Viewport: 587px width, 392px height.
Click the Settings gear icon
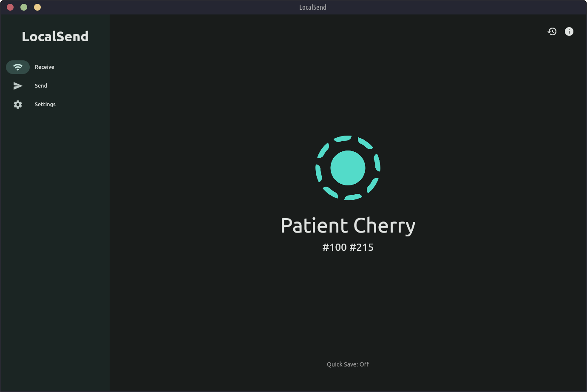18,105
